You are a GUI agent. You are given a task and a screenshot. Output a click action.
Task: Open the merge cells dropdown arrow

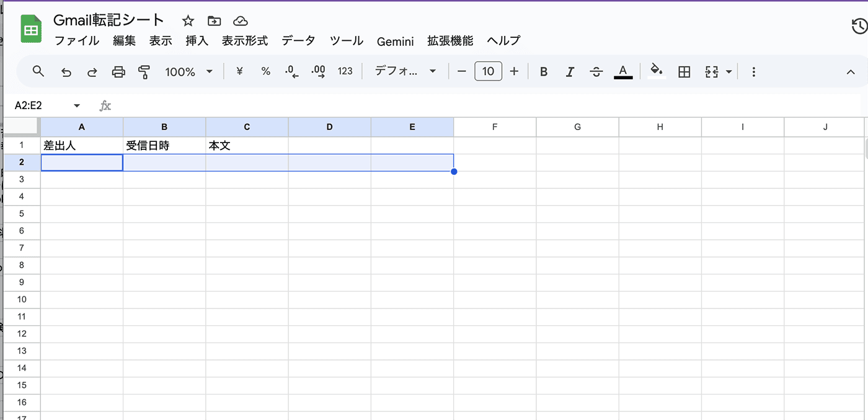point(729,72)
